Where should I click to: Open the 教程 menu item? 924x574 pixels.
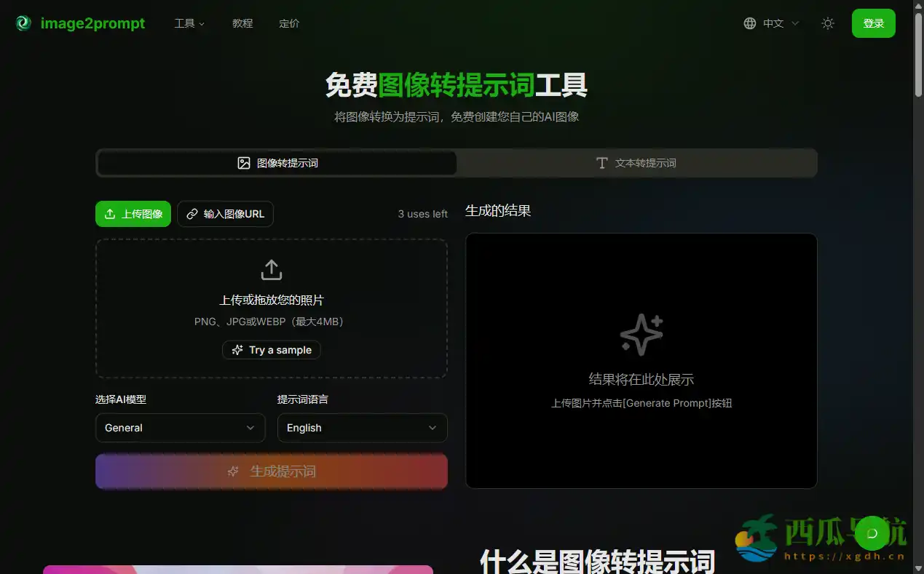(x=242, y=23)
